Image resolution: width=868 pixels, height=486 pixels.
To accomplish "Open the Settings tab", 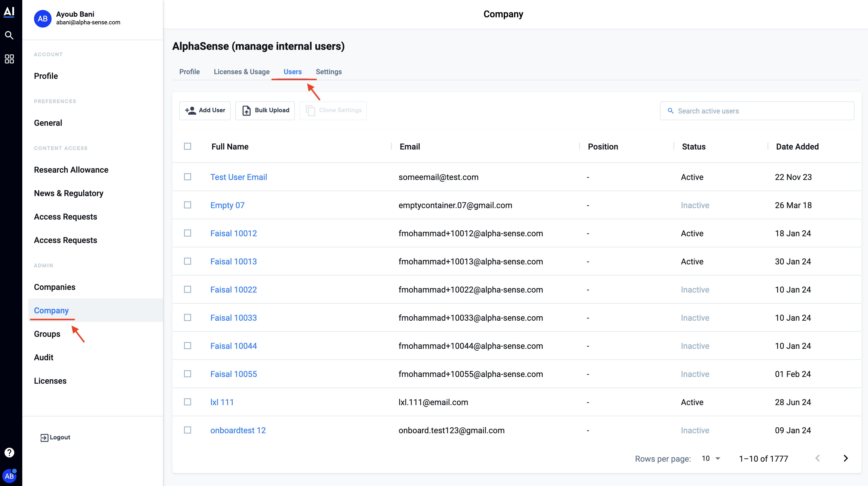I will (329, 72).
